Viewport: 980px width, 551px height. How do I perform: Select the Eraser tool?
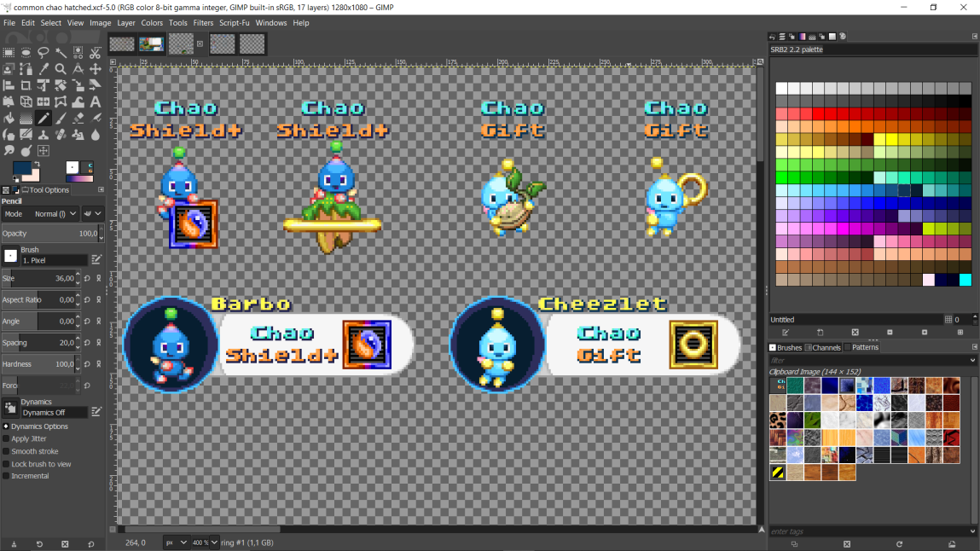tap(78, 118)
